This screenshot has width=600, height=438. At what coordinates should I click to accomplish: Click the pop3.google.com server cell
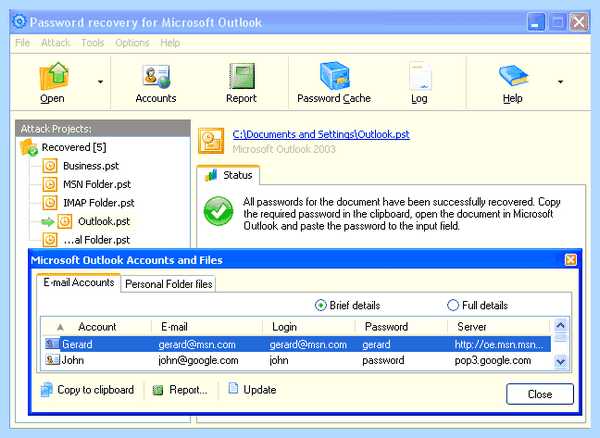[493, 360]
